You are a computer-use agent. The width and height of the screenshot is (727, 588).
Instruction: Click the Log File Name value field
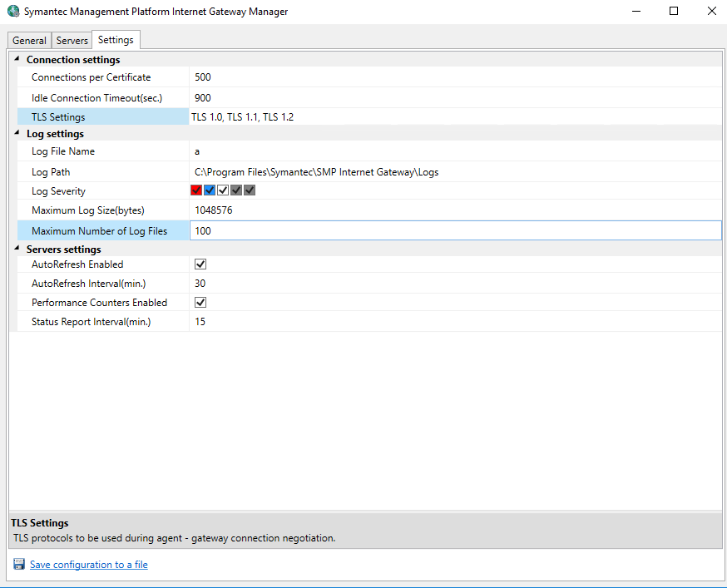coord(455,151)
